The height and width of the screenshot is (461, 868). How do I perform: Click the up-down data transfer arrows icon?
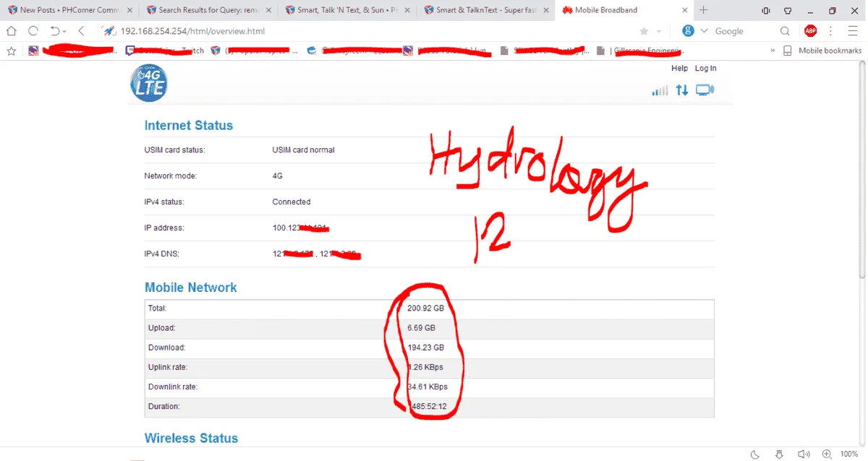(x=681, y=90)
